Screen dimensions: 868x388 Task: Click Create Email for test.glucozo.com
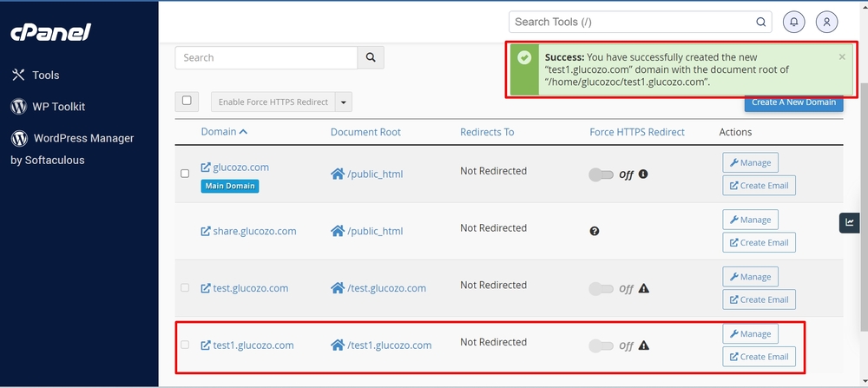coord(759,299)
